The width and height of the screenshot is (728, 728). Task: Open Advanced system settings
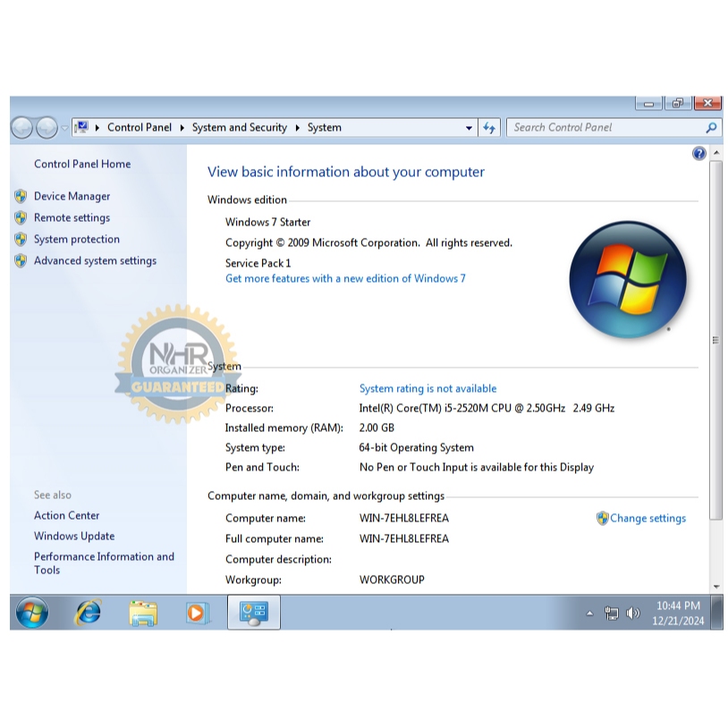coord(95,260)
